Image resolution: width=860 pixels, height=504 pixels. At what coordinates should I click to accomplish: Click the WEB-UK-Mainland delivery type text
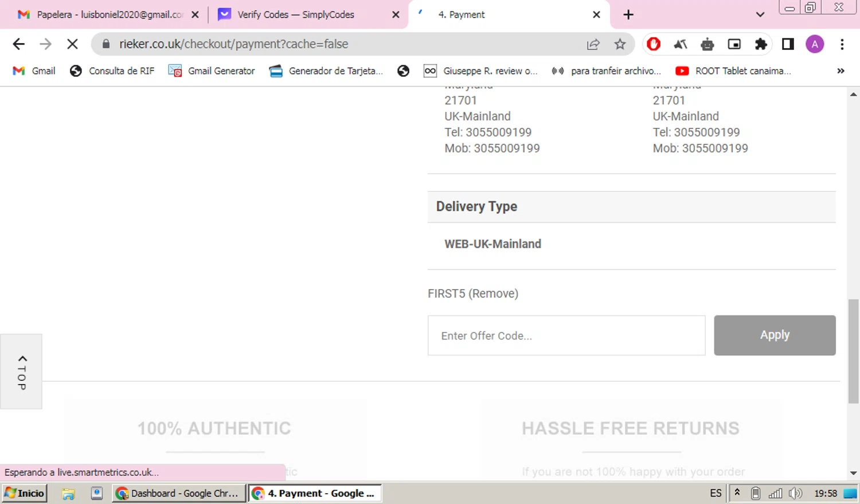[492, 244]
